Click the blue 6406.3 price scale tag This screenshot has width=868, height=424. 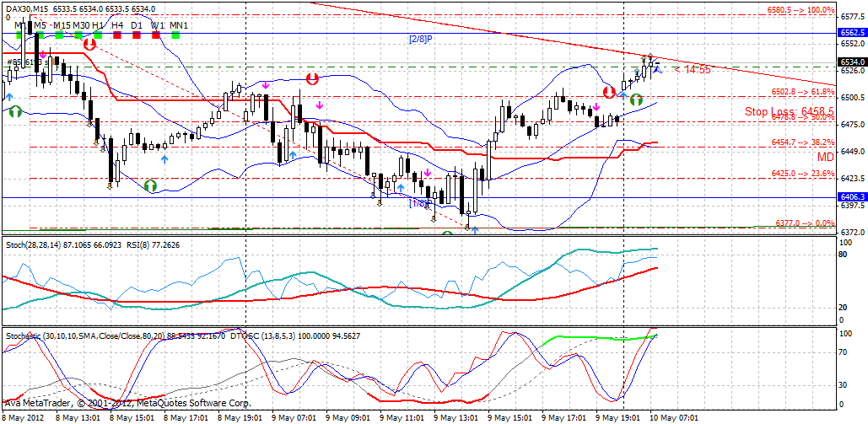pos(853,197)
